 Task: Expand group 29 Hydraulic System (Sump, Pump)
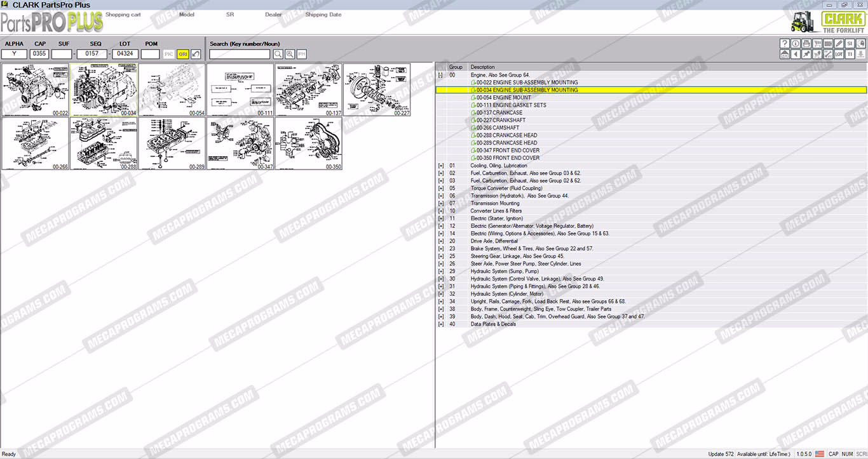[440, 272]
